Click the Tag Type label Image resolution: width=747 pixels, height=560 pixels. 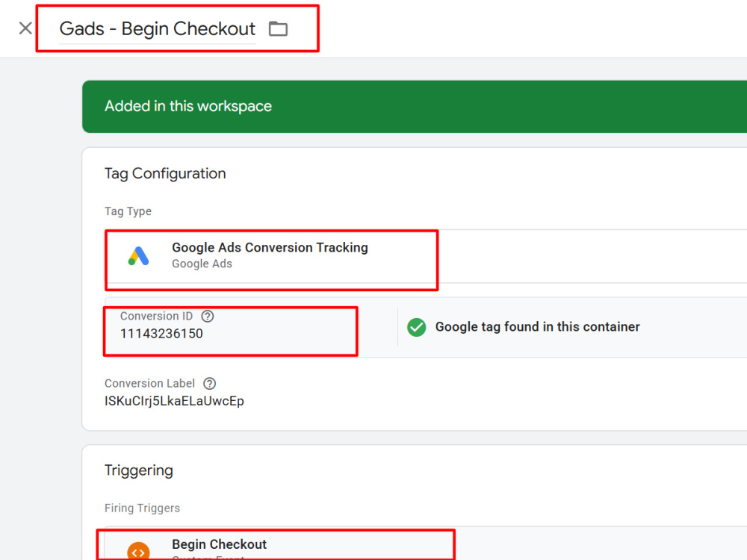128,211
